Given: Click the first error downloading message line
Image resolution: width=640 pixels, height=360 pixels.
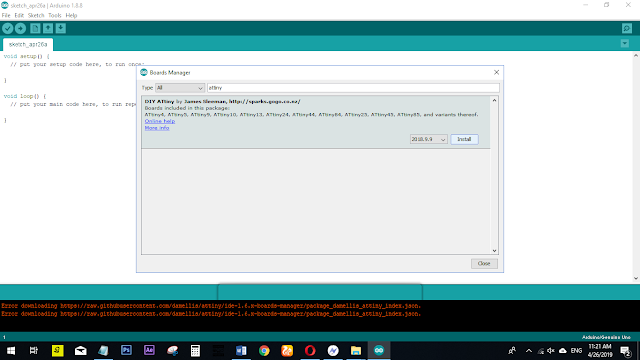Looking at the screenshot, I should pyautogui.click(x=211, y=306).
